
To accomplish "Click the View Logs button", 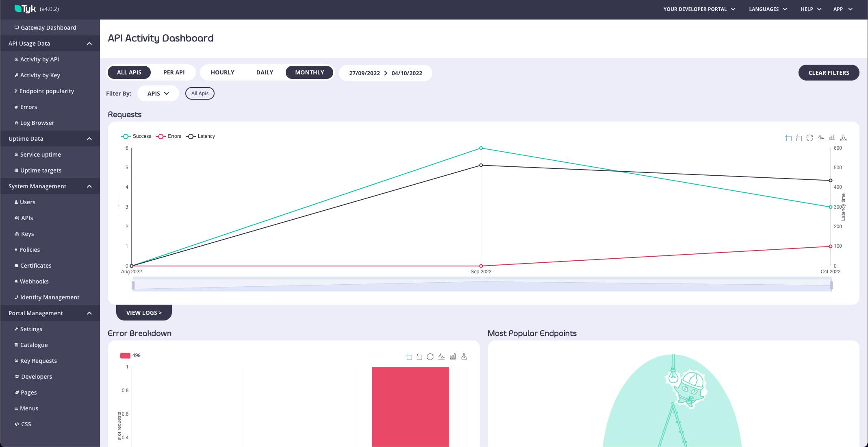I will click(144, 313).
